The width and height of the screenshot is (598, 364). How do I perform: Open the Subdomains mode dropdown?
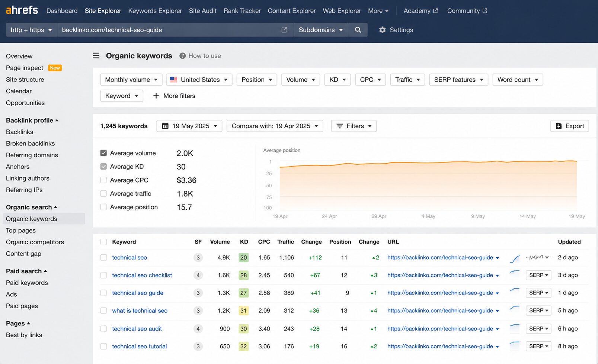click(321, 30)
